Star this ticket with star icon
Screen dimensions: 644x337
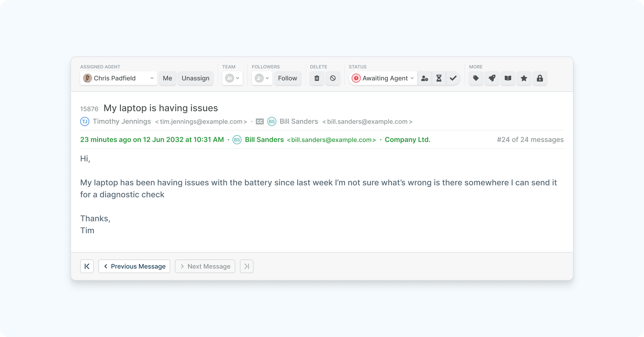[524, 78]
